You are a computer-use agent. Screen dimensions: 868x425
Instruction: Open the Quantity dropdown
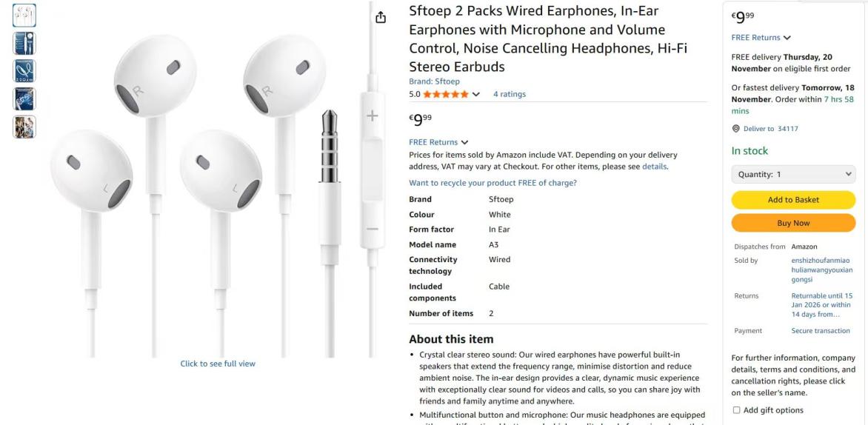[793, 174]
